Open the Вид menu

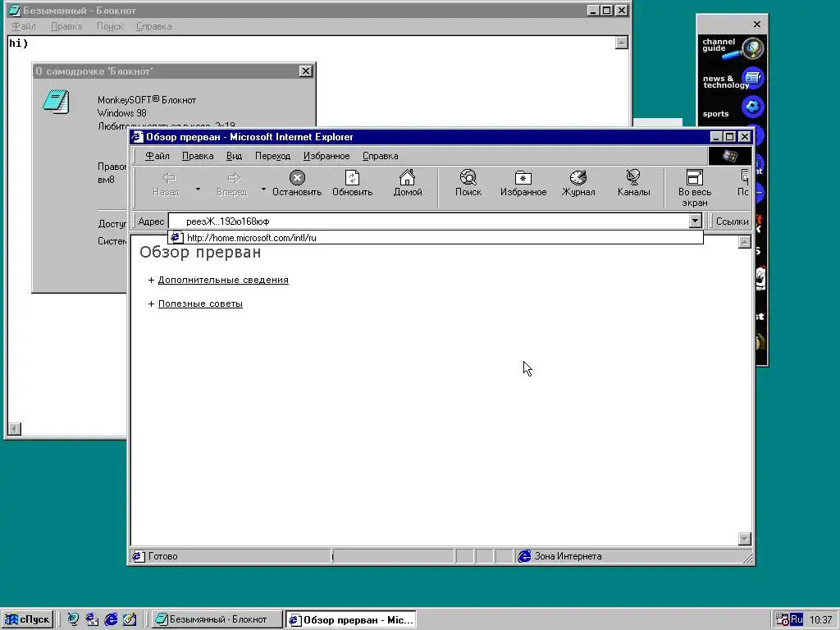pyautogui.click(x=234, y=156)
